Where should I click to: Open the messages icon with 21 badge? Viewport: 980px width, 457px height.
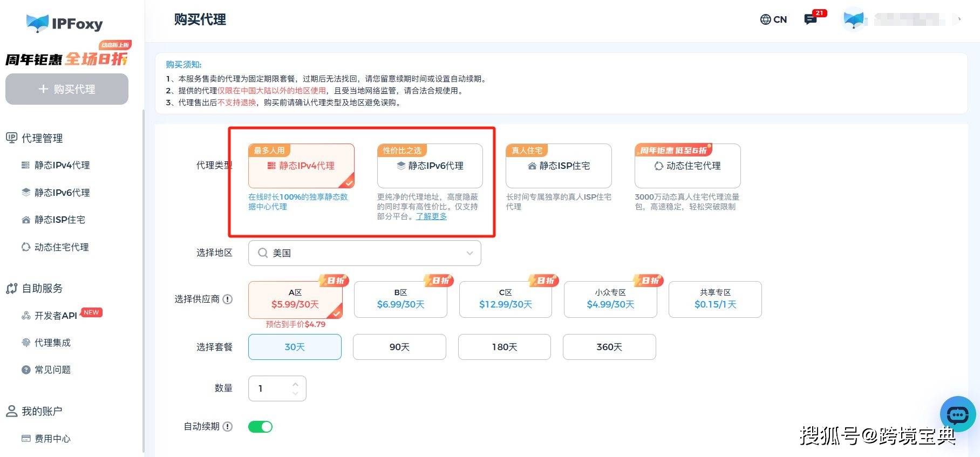[x=811, y=19]
